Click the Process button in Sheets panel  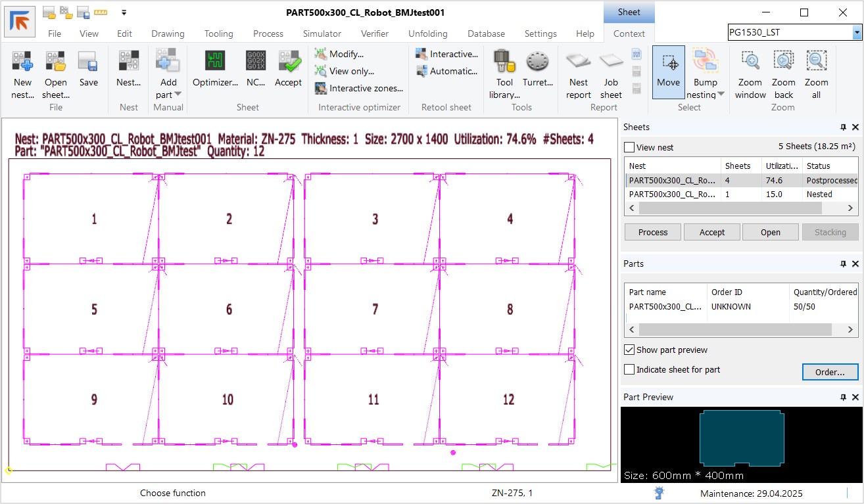click(652, 232)
